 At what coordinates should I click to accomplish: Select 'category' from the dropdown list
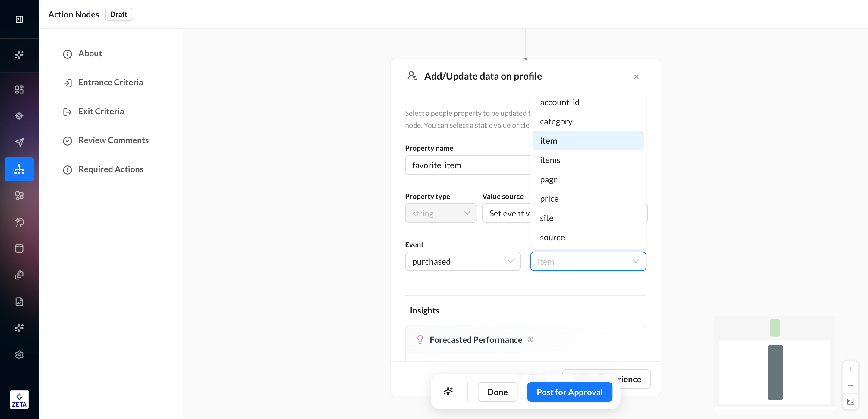click(556, 121)
